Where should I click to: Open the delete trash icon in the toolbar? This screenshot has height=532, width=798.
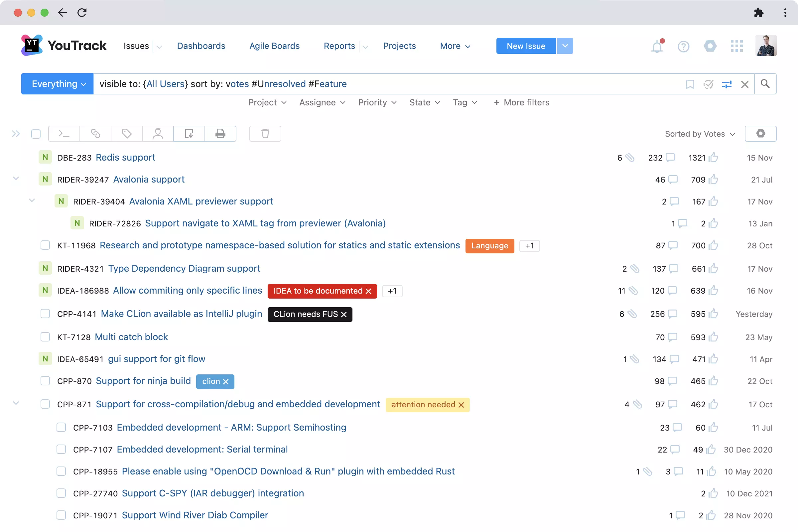click(x=265, y=134)
